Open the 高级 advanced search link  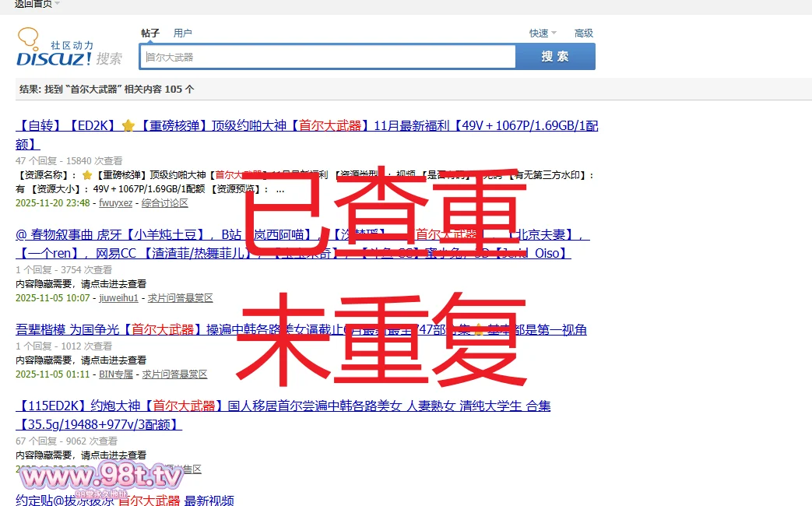(x=584, y=33)
